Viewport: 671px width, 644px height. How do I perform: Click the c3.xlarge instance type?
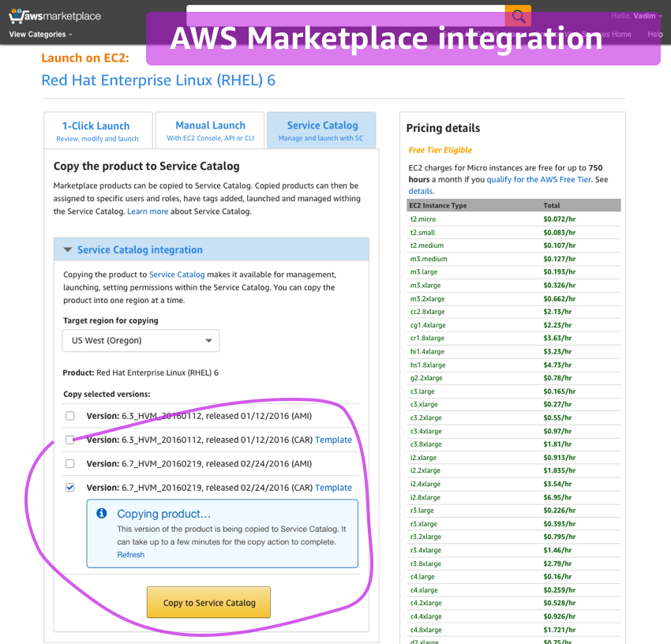pyautogui.click(x=424, y=404)
